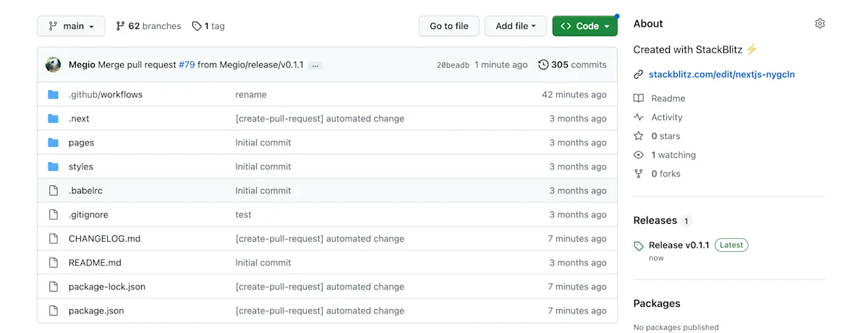
Task: Click the styles folder icon
Action: click(x=53, y=166)
